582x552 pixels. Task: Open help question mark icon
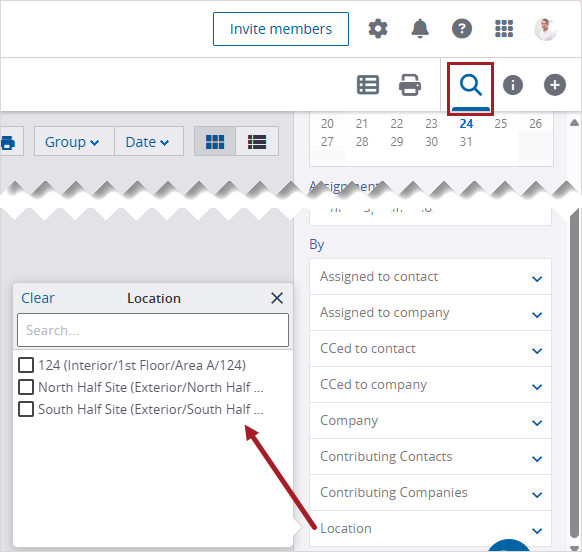click(462, 29)
